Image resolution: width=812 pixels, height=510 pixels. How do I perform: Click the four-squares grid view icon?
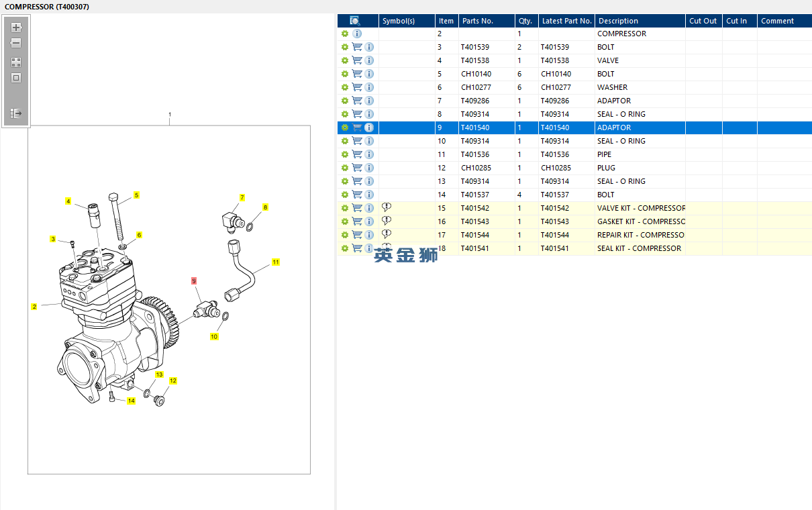tap(16, 62)
